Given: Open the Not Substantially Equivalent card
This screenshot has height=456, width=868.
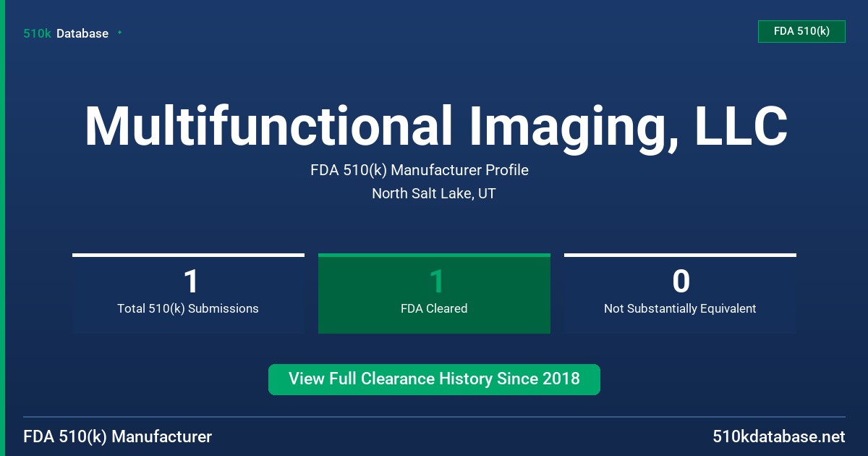Looking at the screenshot, I should click(x=680, y=293).
